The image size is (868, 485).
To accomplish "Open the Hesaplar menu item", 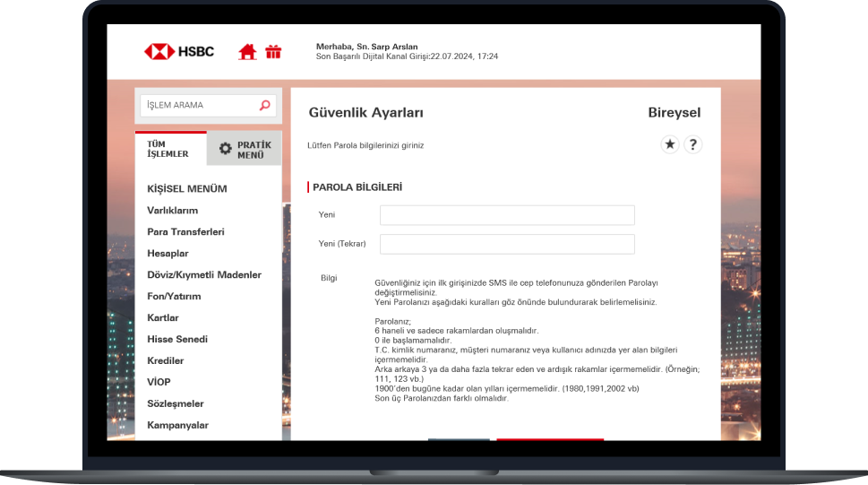I will point(168,254).
